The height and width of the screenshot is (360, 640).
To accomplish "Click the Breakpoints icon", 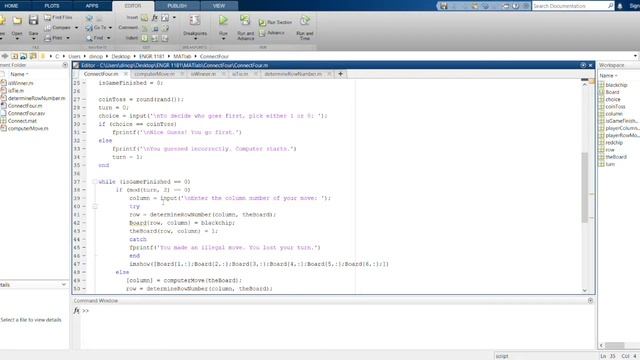I will pos(195,20).
